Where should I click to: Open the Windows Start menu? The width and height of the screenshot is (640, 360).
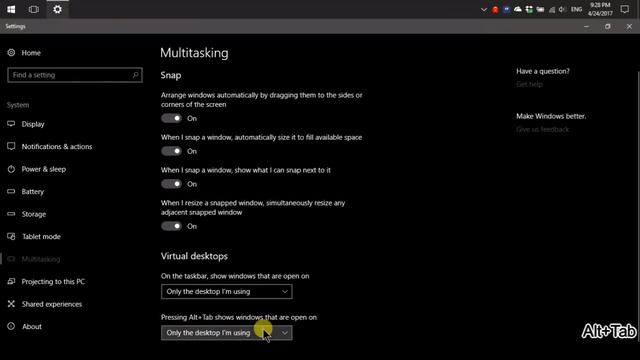(x=11, y=9)
